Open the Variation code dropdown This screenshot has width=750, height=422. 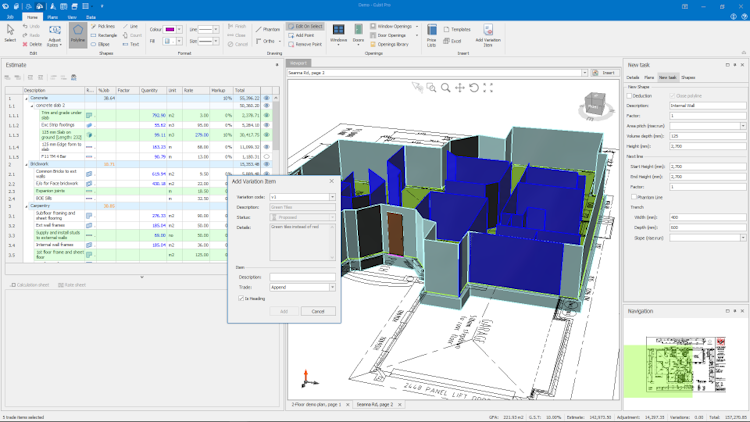[x=332, y=197]
